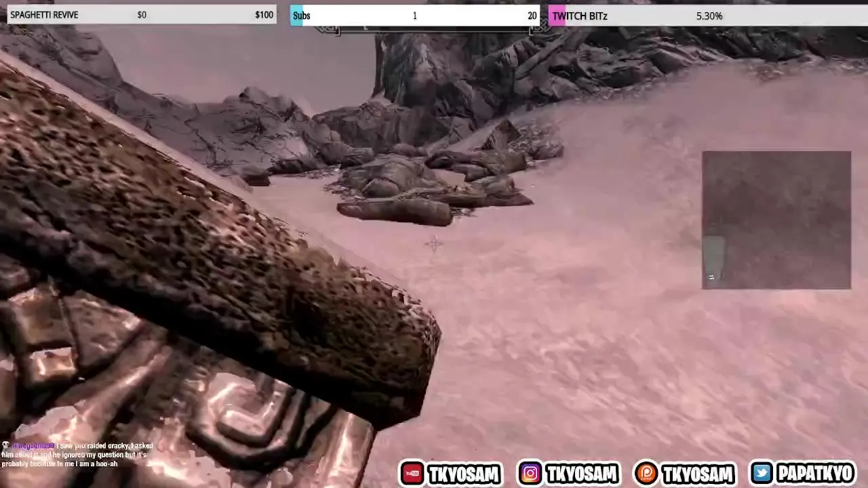868x488 pixels.
Task: Click the pink TWITCH BITz progress fill
Action: click(557, 16)
